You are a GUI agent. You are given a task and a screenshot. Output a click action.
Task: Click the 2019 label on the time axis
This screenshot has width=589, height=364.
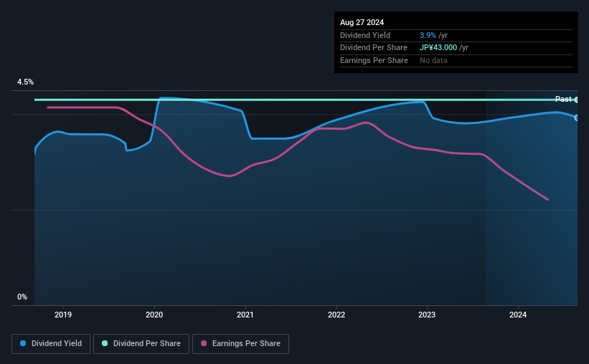point(63,315)
